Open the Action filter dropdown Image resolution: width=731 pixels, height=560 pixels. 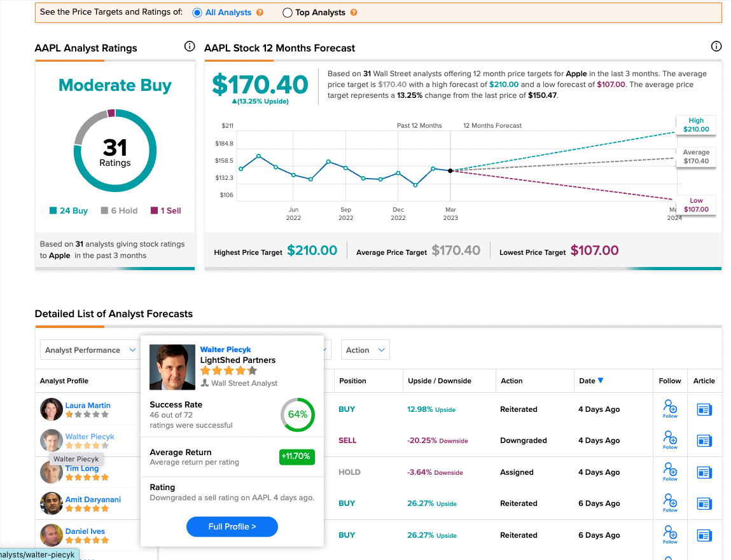[365, 350]
